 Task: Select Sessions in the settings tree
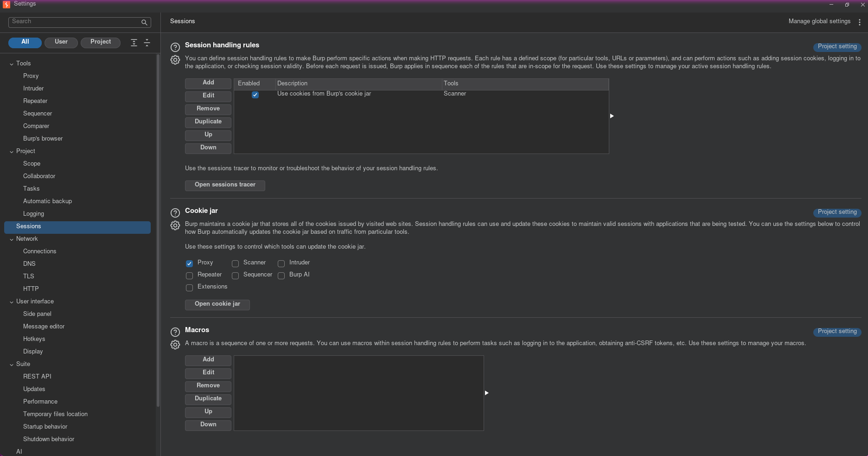(x=77, y=227)
